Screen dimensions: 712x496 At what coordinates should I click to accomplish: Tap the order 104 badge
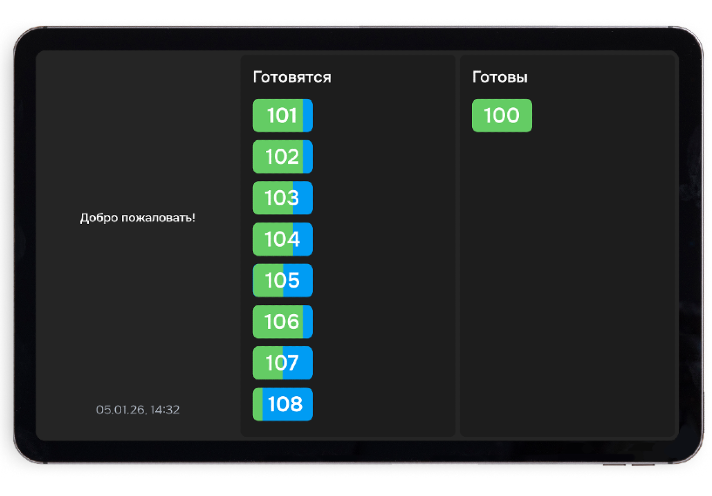pyautogui.click(x=282, y=239)
